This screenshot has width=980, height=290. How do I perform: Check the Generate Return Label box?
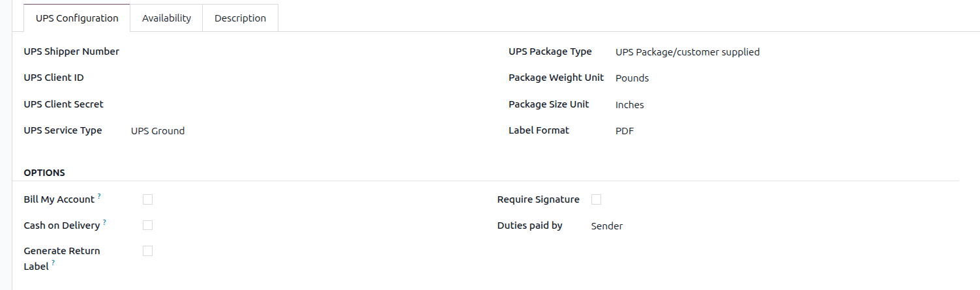point(147,251)
